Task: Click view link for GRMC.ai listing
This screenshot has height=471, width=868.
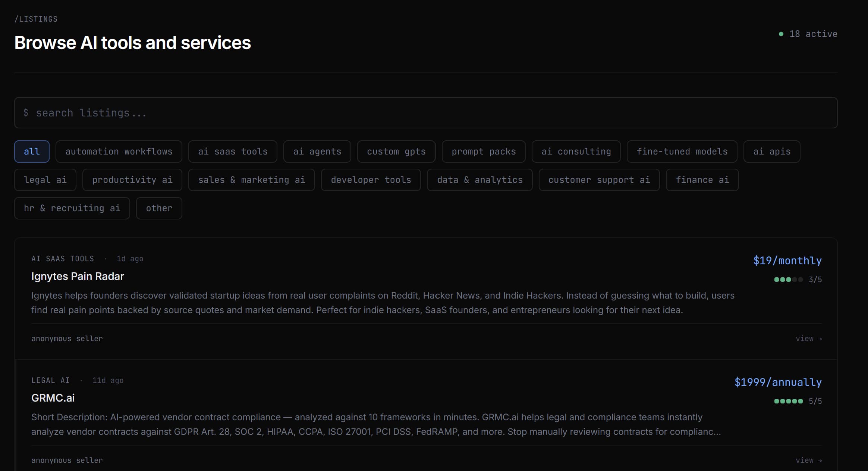Action: pos(809,460)
